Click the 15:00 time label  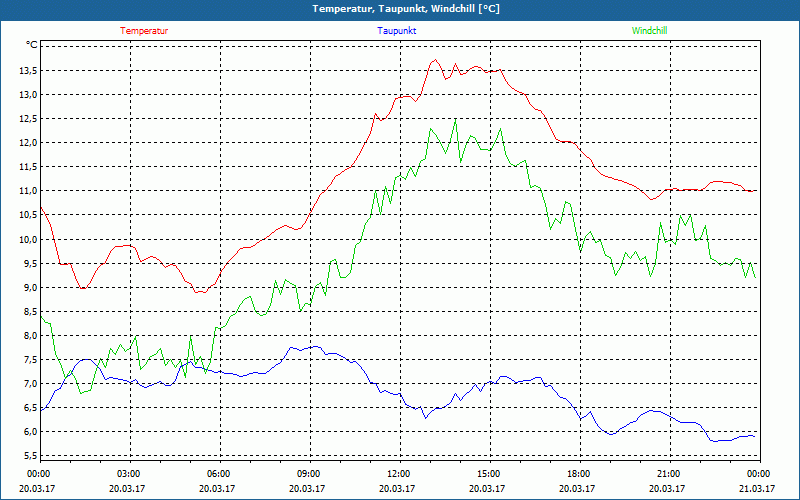489,474
